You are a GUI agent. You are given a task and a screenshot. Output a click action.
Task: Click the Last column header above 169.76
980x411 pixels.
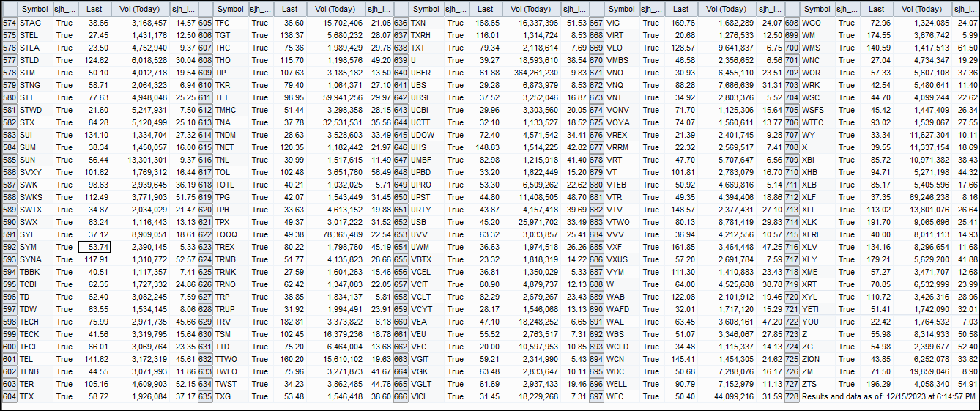click(681, 9)
